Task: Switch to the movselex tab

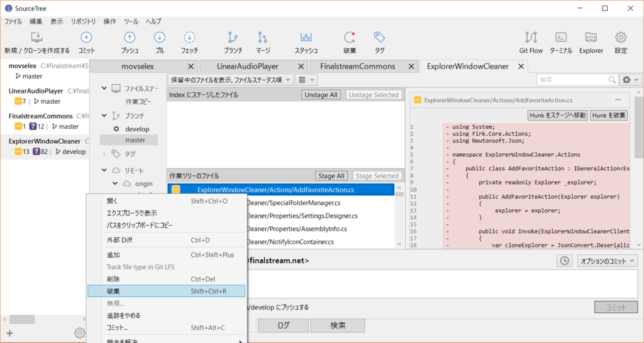Action: 138,67
